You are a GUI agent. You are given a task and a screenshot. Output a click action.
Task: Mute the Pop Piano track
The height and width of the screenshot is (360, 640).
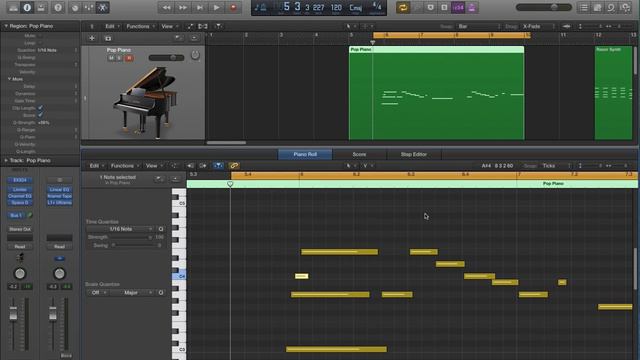pos(111,58)
